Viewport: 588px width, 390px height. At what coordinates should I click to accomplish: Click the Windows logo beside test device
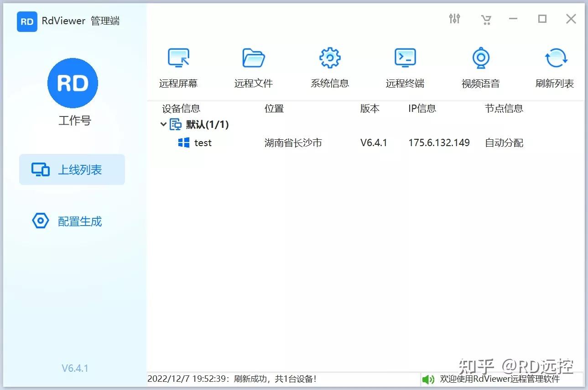[184, 142]
